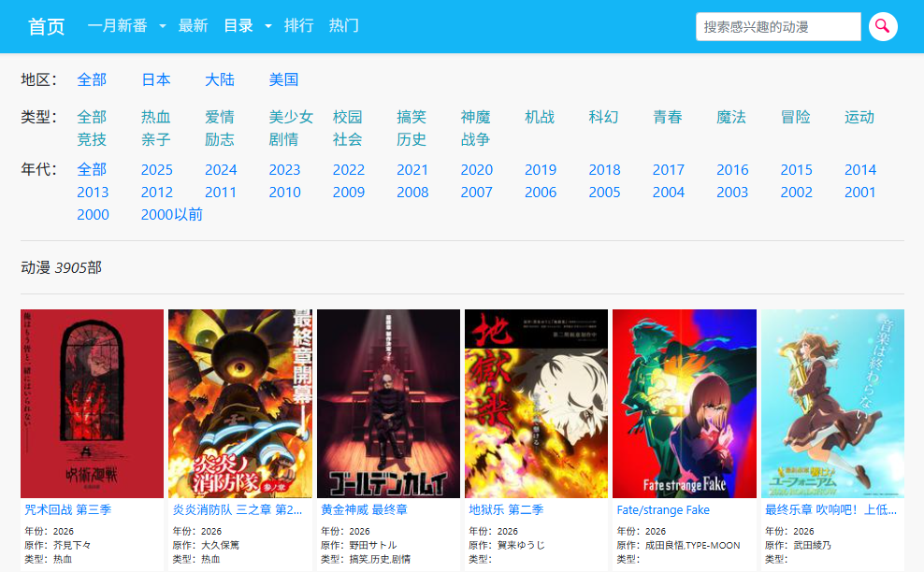Go to the 排行 ranking page

point(298,26)
